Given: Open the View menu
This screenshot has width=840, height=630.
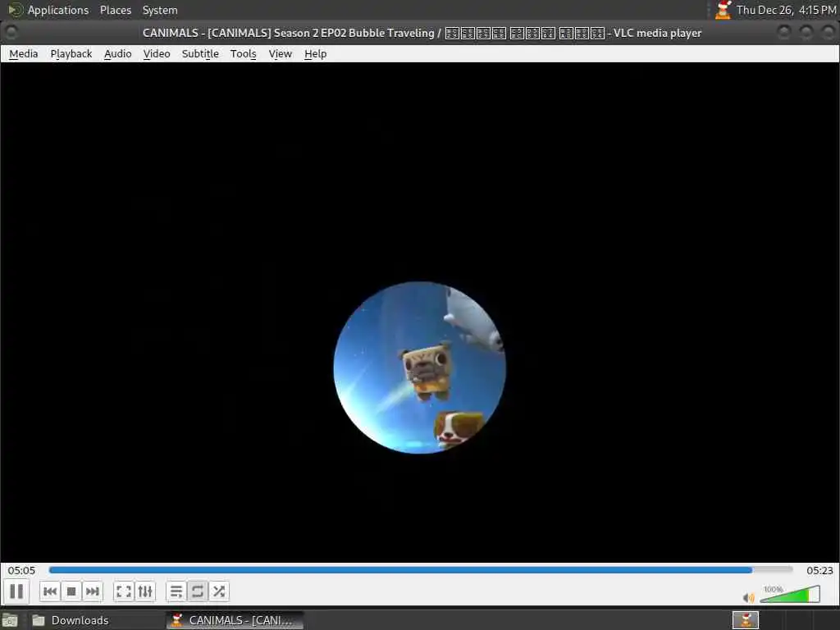Looking at the screenshot, I should click(281, 53).
